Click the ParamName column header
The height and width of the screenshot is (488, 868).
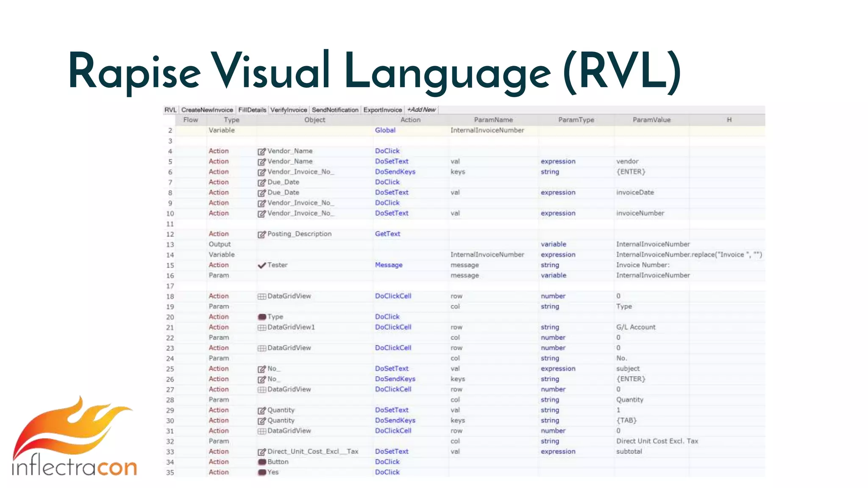[493, 120]
